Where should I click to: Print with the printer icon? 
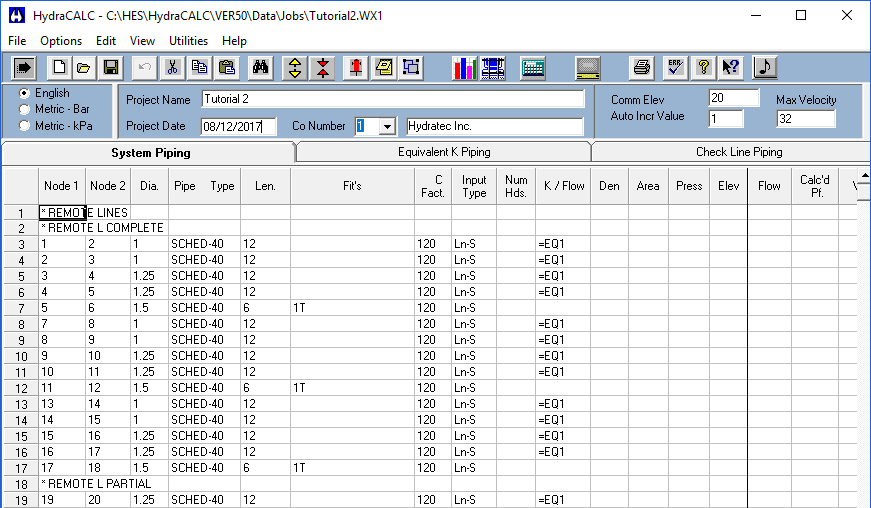[x=642, y=68]
